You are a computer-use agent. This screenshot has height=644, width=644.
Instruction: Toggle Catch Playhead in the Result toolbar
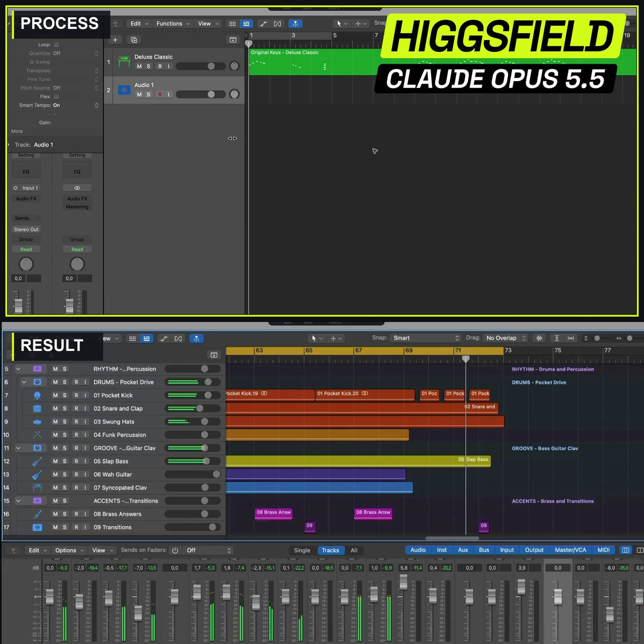(196, 339)
